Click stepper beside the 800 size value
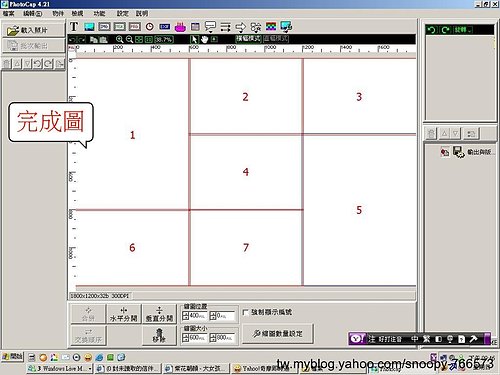Image resolution: width=500 pixels, height=375 pixels. pos(213,338)
